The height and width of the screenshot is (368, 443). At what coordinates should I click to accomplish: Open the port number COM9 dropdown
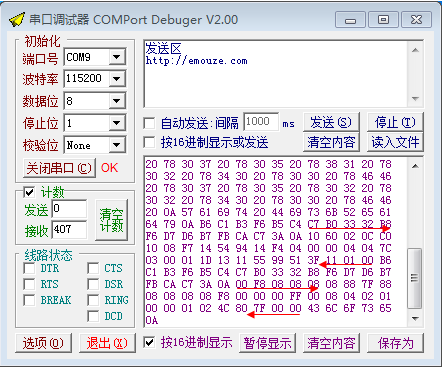click(117, 57)
